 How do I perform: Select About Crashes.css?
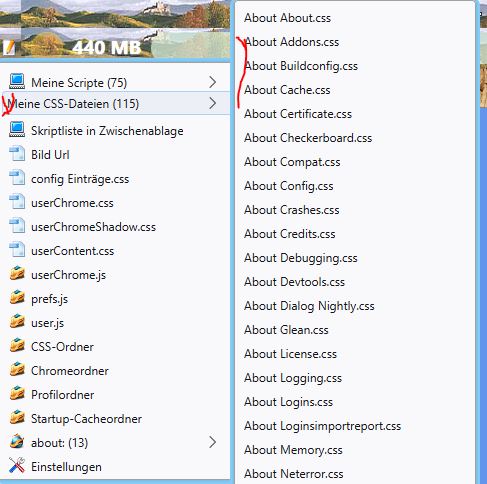coord(355,210)
